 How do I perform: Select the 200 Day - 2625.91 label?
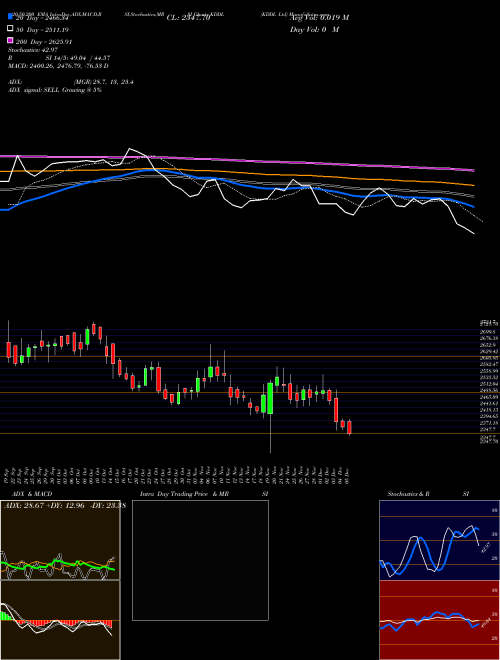pos(44,41)
